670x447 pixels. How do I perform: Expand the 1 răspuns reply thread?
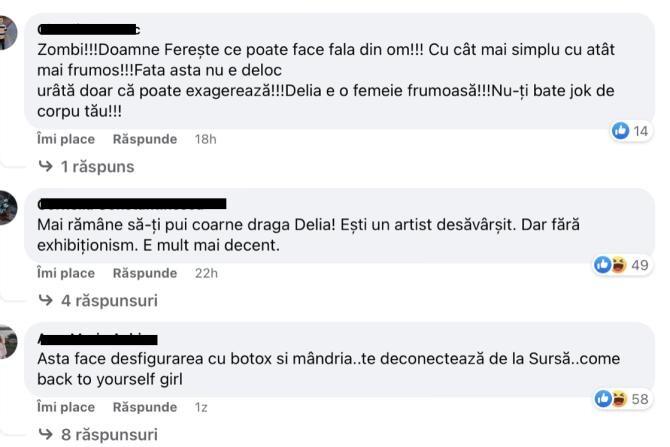(x=97, y=166)
